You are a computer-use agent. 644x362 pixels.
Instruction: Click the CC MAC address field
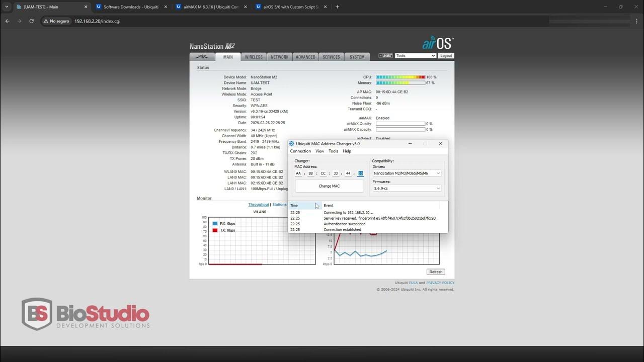(x=323, y=173)
